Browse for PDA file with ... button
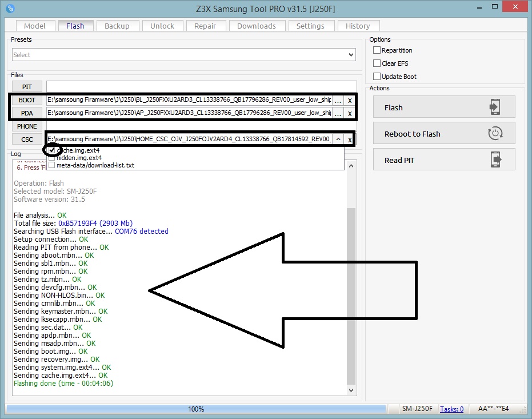The width and height of the screenshot is (532, 419). (338, 114)
